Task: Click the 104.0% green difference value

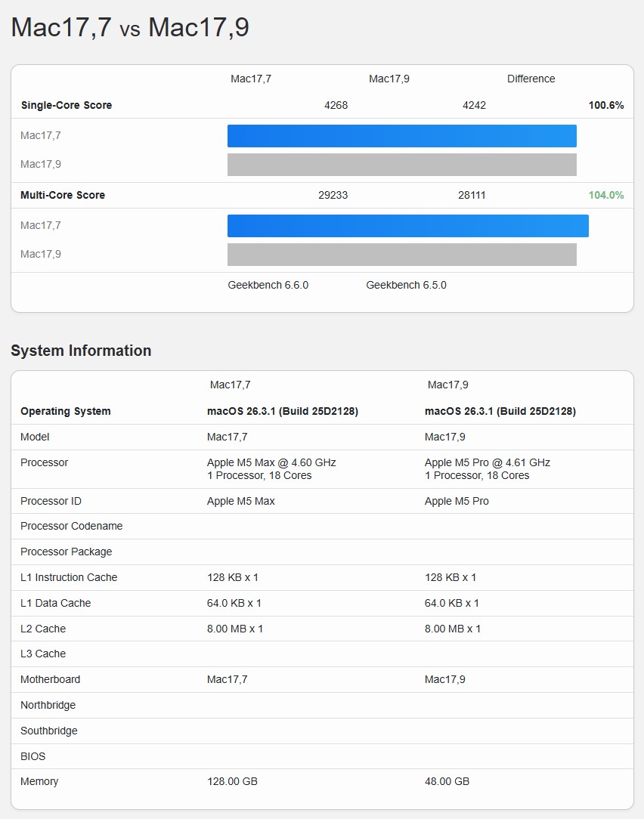Action: (x=606, y=195)
